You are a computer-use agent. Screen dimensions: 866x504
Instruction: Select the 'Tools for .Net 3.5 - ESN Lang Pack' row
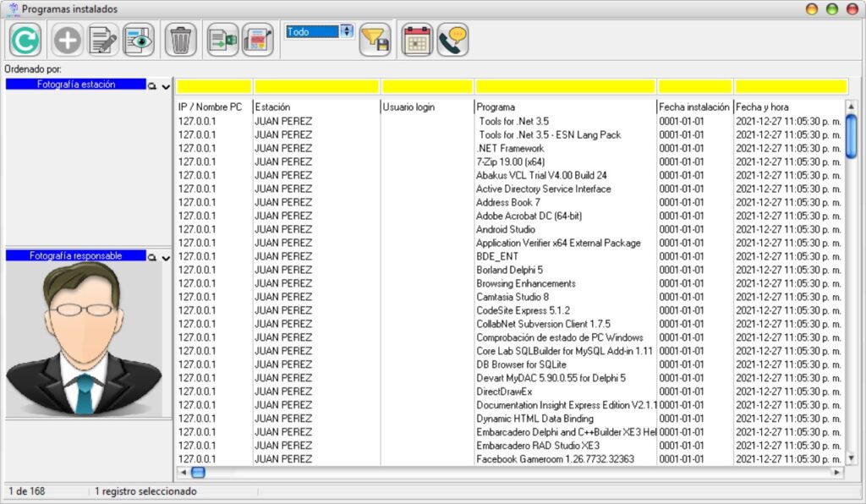pyautogui.click(x=510, y=134)
